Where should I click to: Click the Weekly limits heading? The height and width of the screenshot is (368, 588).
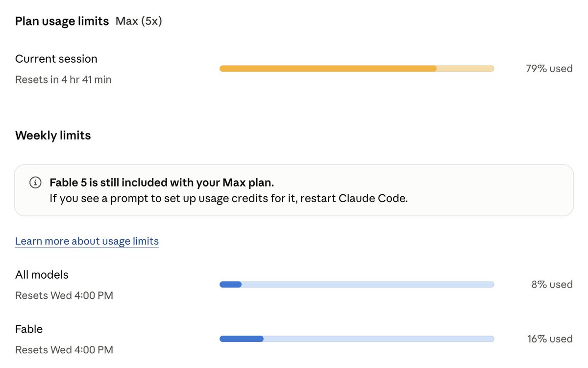(53, 135)
